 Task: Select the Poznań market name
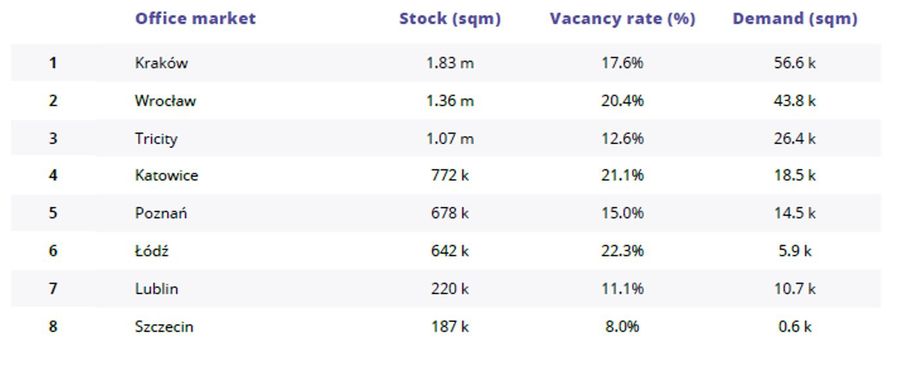161,213
